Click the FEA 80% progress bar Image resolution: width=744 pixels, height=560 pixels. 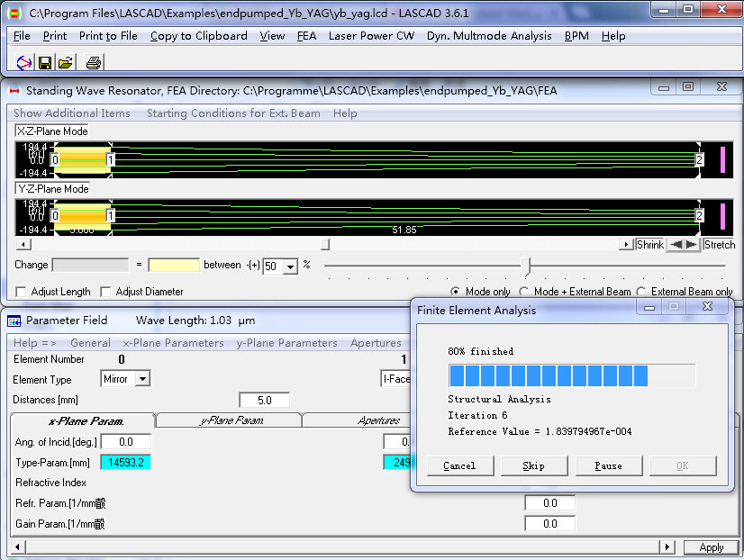(x=572, y=375)
